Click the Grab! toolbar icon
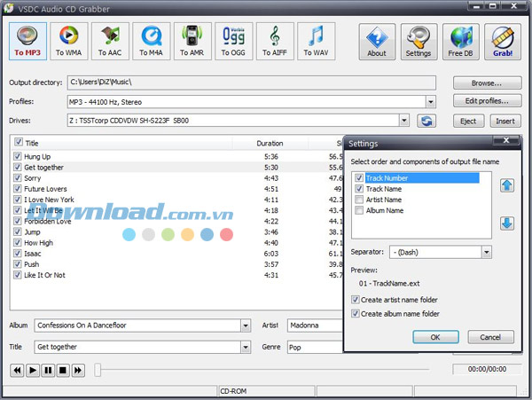532x400 pixels. (503, 40)
